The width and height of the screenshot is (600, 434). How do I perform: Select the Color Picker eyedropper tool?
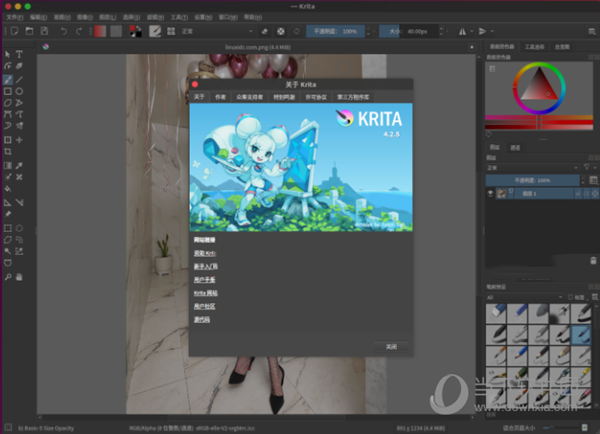point(19,165)
